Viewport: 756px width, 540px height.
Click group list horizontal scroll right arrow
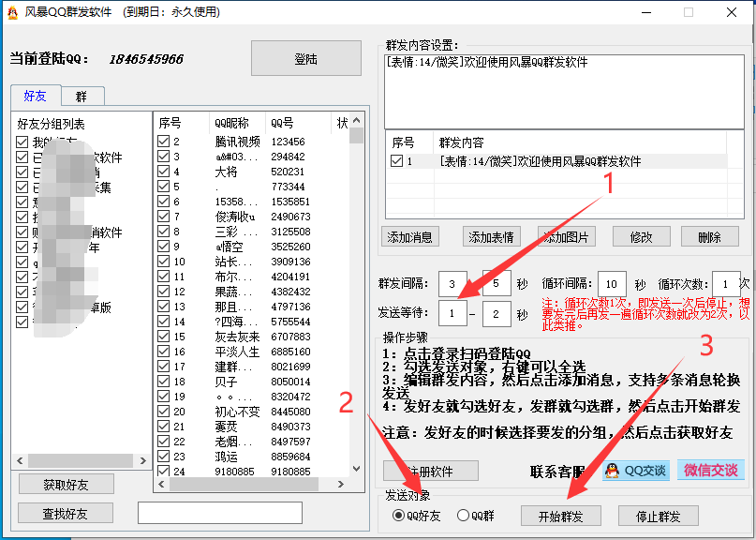[142, 460]
